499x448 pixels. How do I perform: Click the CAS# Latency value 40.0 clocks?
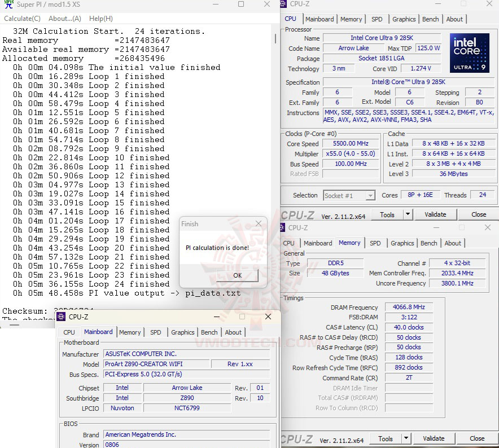(x=409, y=327)
